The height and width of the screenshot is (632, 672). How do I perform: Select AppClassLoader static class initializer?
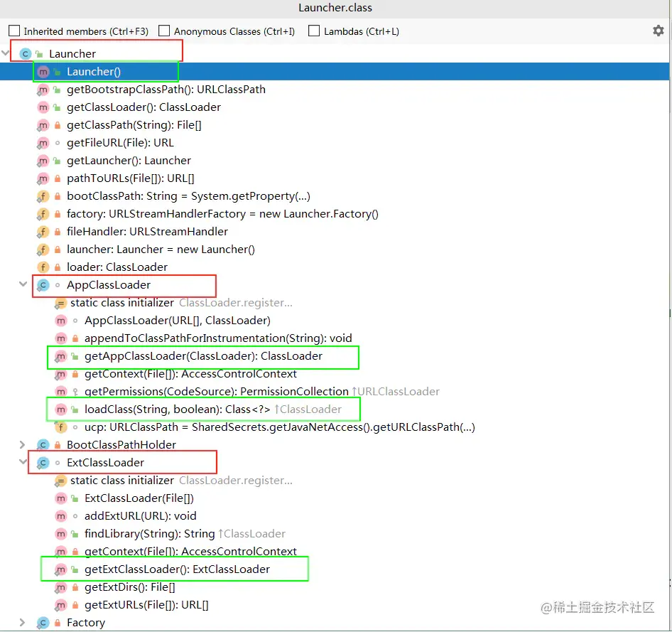point(122,303)
